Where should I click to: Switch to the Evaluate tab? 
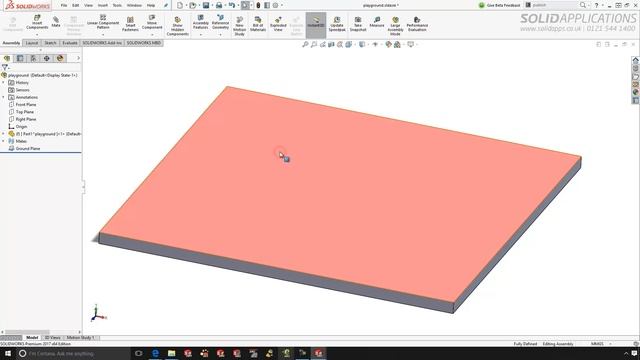[70, 43]
